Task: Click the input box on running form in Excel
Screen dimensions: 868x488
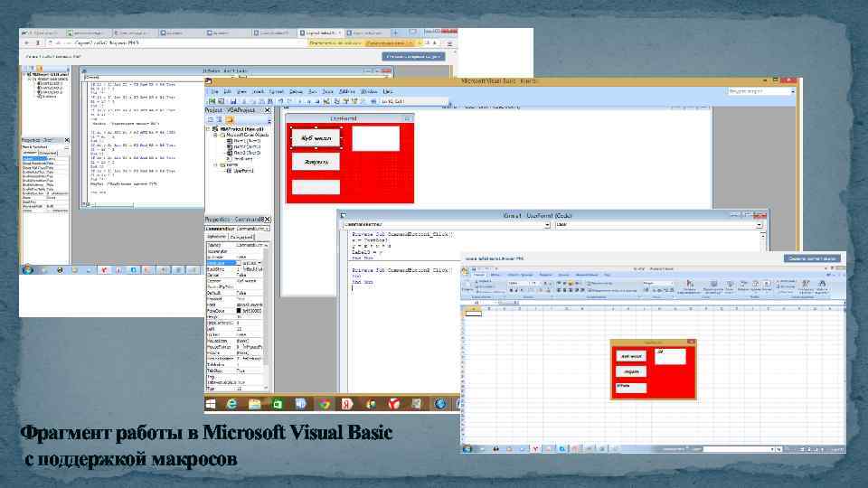Action: (x=670, y=356)
